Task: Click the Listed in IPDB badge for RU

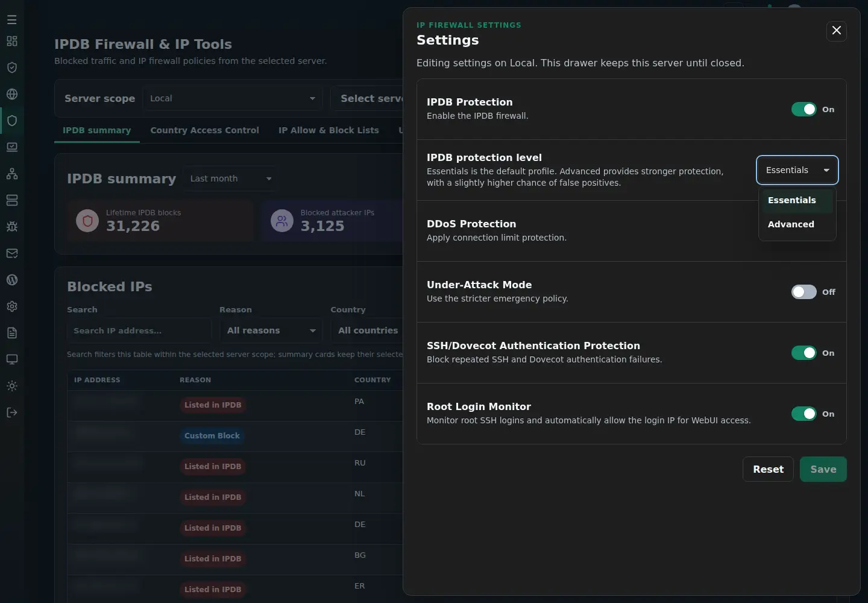Action: 213,467
